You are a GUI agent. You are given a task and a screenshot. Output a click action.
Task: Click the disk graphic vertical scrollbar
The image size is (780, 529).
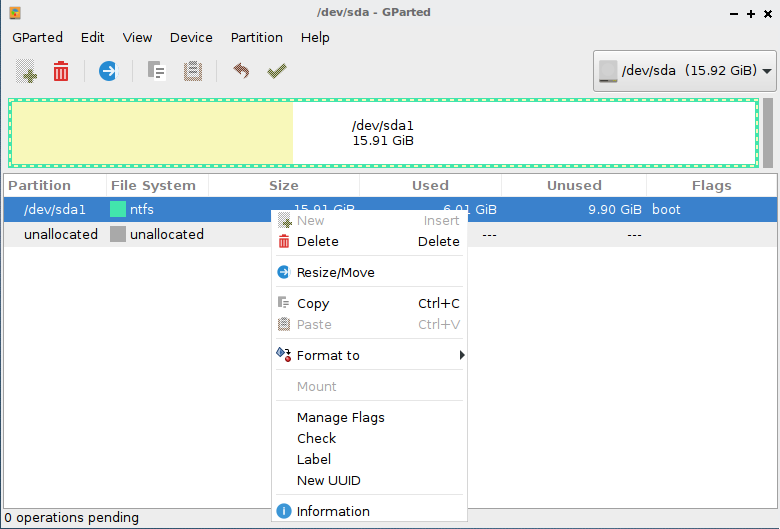pos(768,133)
